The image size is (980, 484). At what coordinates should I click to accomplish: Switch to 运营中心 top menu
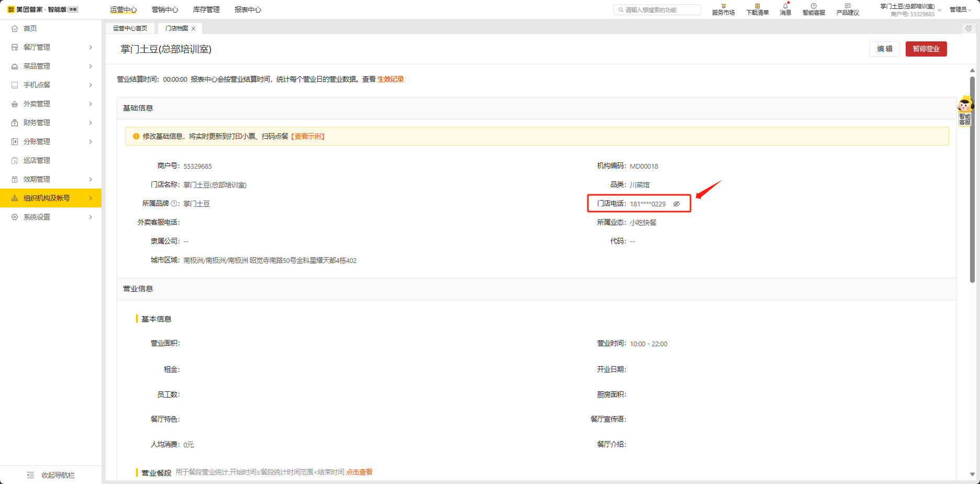[x=124, y=9]
